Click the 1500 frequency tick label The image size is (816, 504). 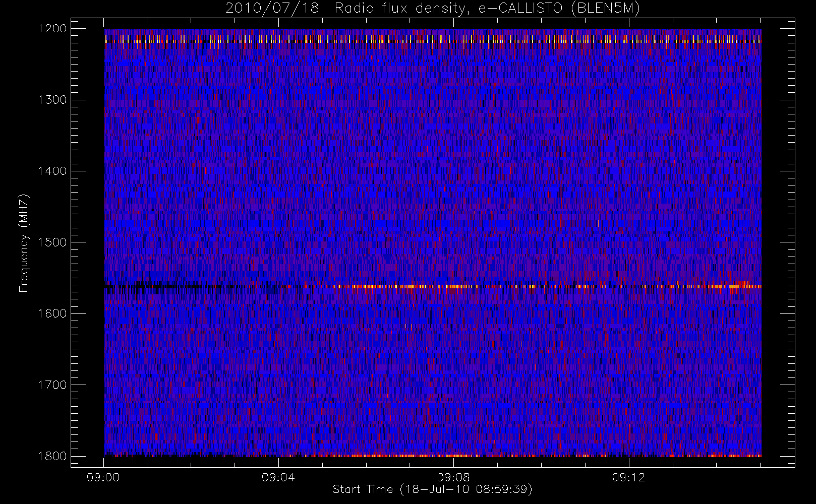click(52, 242)
